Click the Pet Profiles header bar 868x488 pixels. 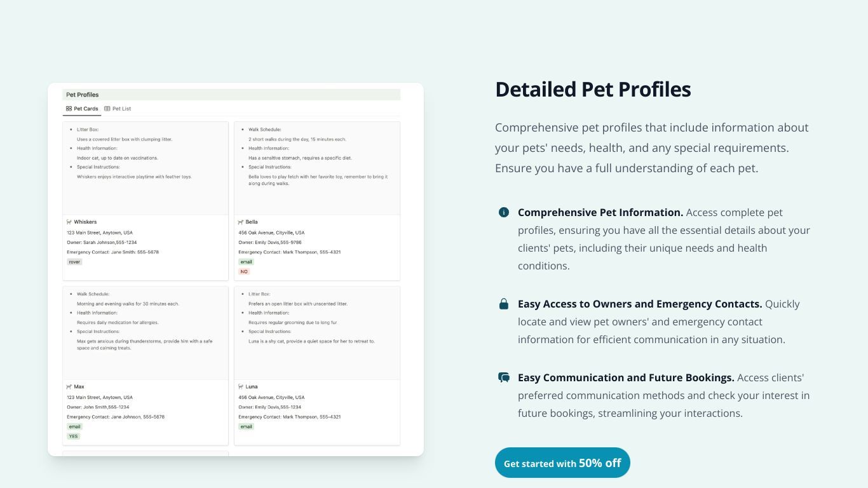[231, 95]
